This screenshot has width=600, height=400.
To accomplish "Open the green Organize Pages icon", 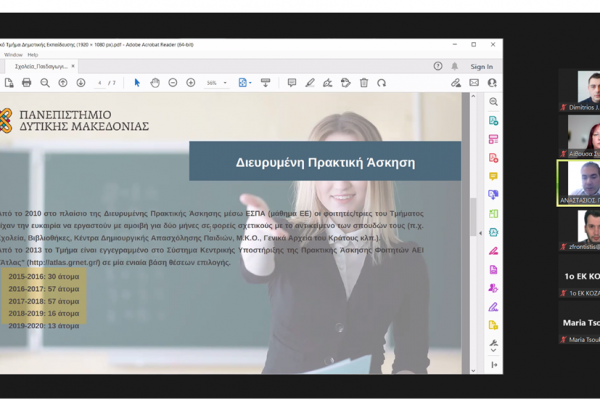I will 494,214.
